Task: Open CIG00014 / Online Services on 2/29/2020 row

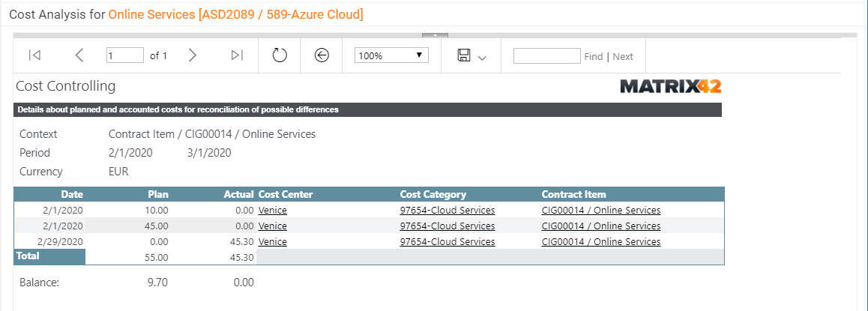Action: coord(601,242)
